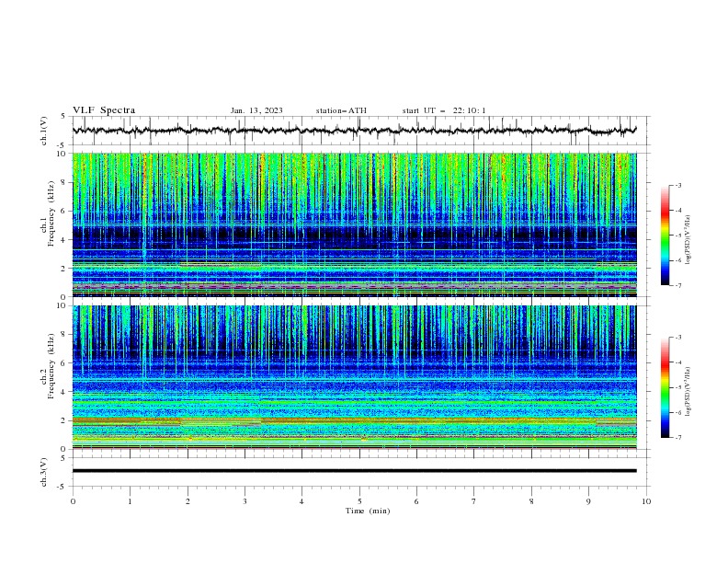Click the "ch.1(V)" axis label
Screen dimensions: 728x563
coord(44,131)
